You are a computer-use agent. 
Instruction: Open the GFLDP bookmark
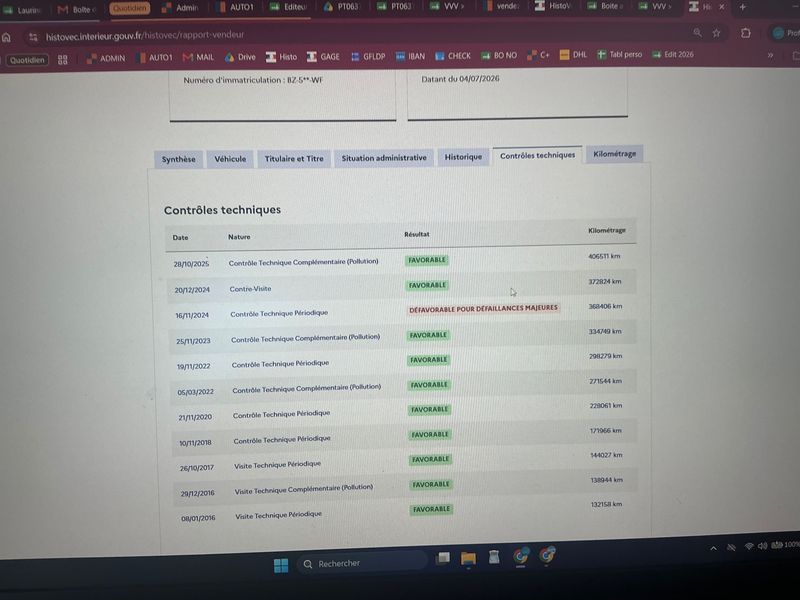click(x=368, y=57)
